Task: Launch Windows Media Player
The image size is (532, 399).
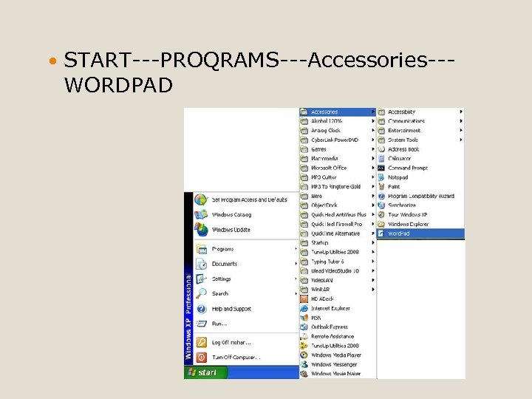Action: point(338,355)
